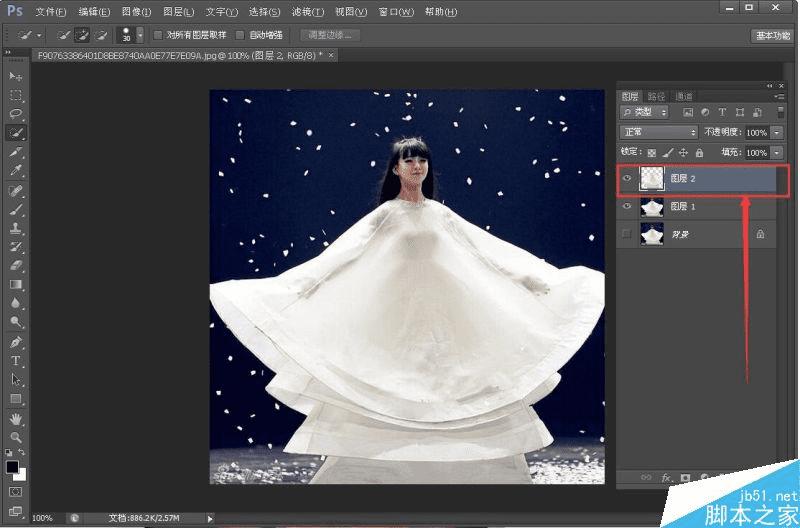The height and width of the screenshot is (528, 800).
Task: Select the Eraser tool
Action: tap(16, 266)
